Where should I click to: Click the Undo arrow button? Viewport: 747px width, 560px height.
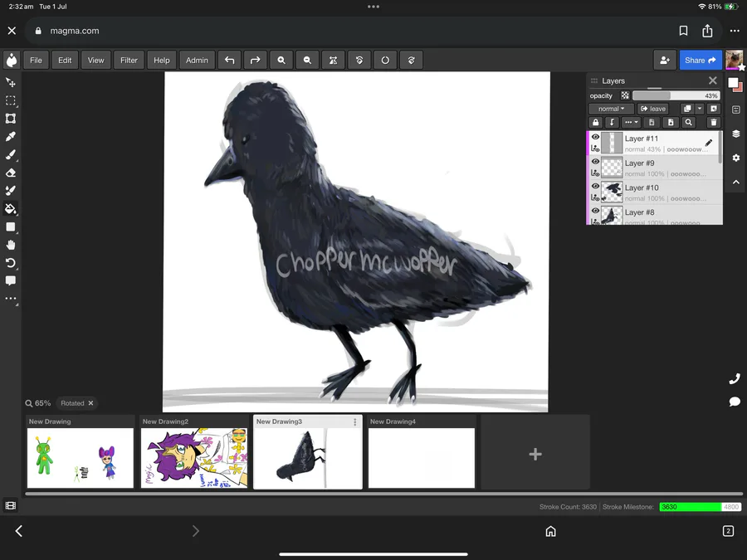tap(230, 60)
